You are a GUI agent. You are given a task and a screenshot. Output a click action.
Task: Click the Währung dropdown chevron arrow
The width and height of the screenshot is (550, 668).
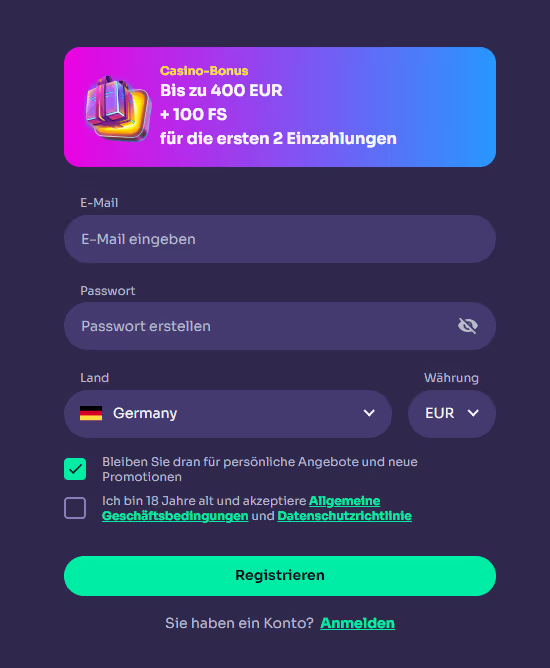[x=473, y=413]
